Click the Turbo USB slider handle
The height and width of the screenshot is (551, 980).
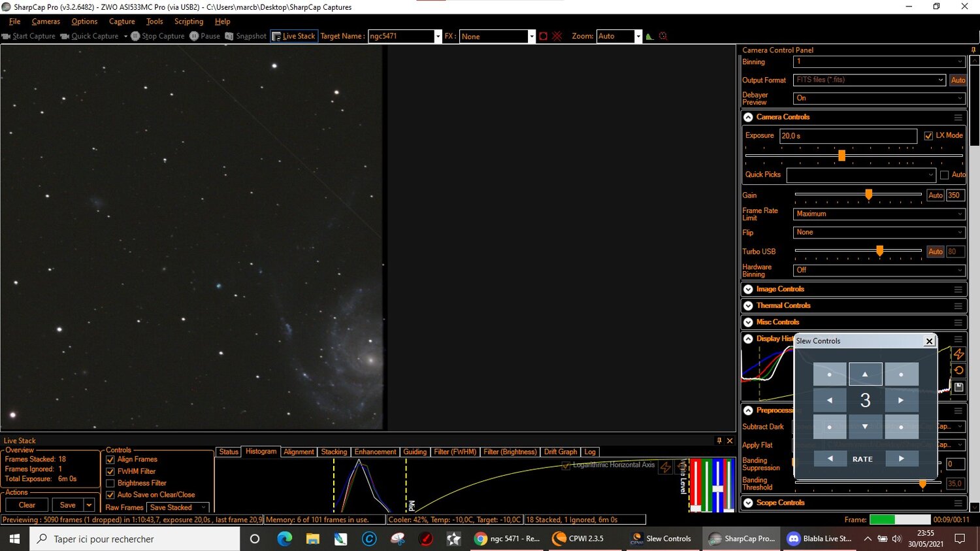(879, 250)
